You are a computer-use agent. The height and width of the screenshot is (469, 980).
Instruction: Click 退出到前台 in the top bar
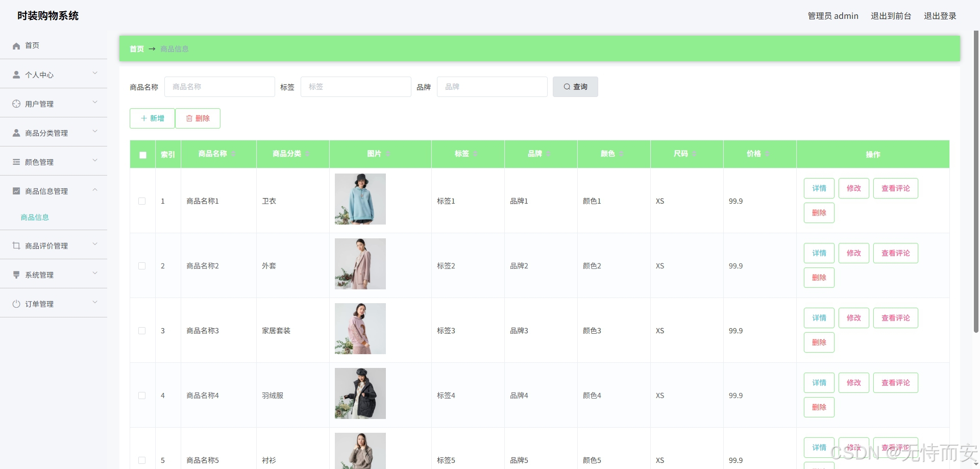pos(891,16)
